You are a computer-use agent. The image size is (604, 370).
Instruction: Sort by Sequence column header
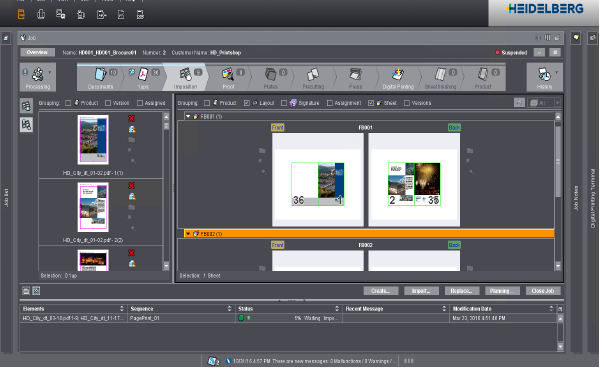point(181,309)
